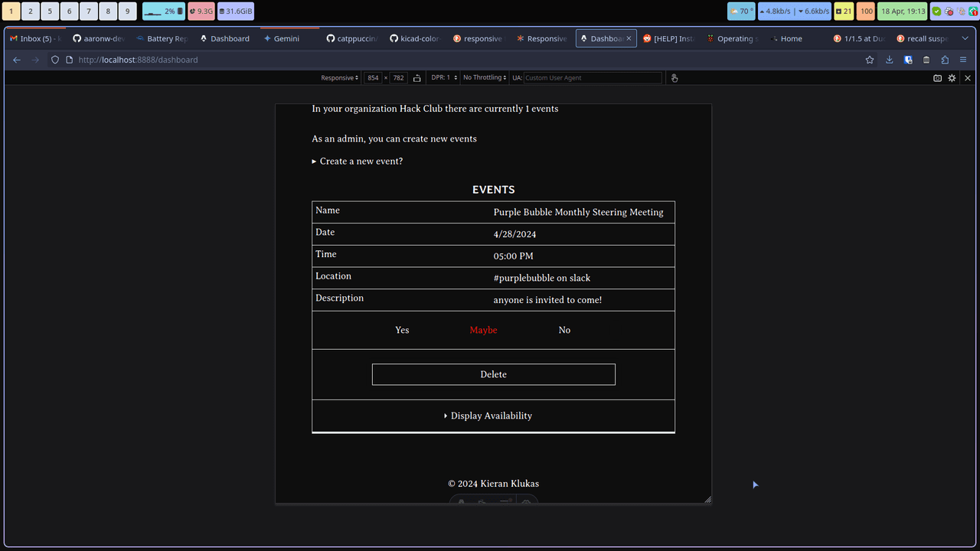
Task: Rotate the responsive viewport orientation
Action: coord(416,78)
